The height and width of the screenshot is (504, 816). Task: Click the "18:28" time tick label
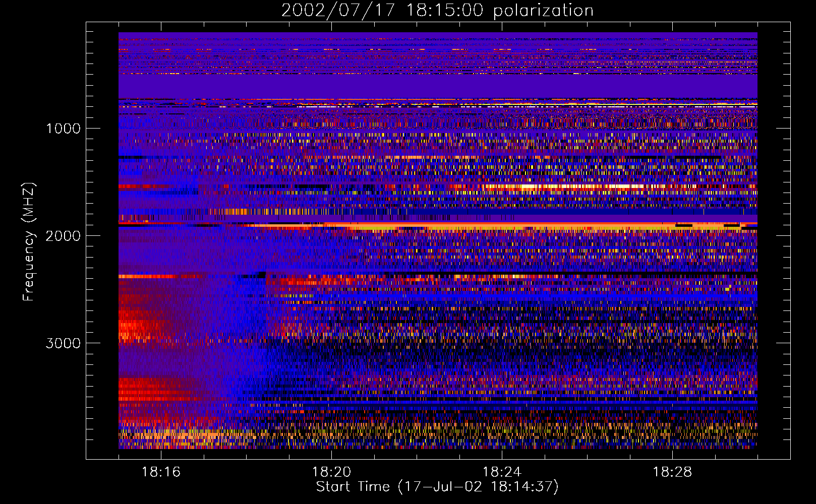672,472
